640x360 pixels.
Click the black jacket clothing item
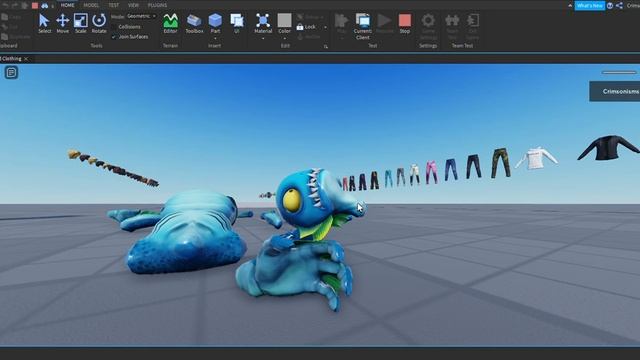(x=609, y=148)
